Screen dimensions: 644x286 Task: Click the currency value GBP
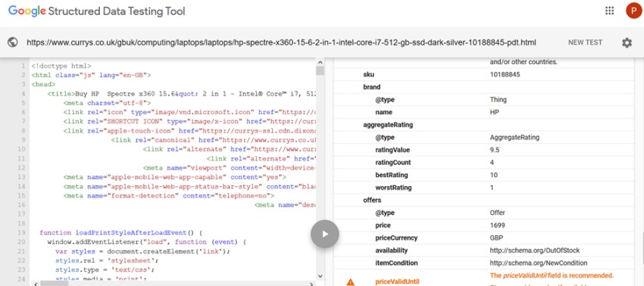click(x=496, y=238)
